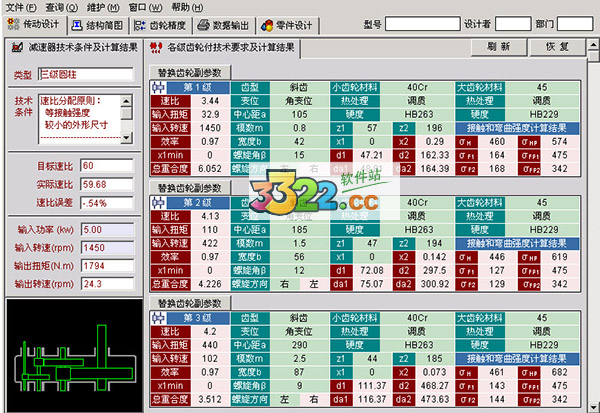
Task: Click 替换齿轮副参数 above 第3级
Action: (x=189, y=303)
